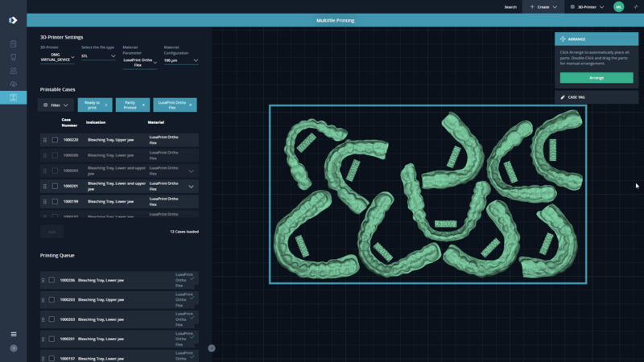The image size is (644, 362).
Task: Tick the Printing Queue checkbox for 1000206
Action: pos(52,280)
